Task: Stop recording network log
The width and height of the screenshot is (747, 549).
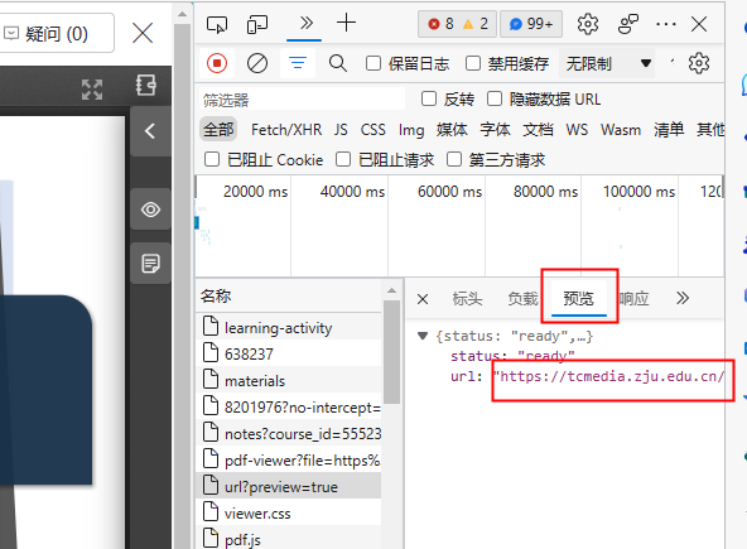Action: [x=217, y=63]
